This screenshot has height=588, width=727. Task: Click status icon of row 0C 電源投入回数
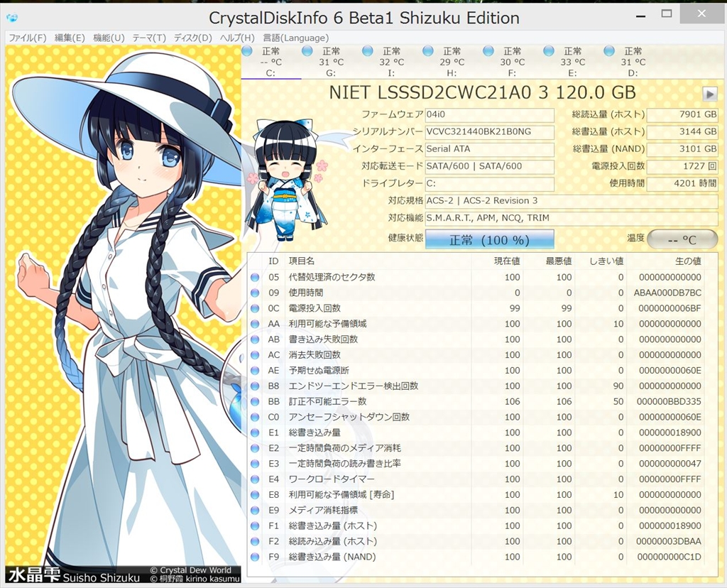(x=255, y=308)
